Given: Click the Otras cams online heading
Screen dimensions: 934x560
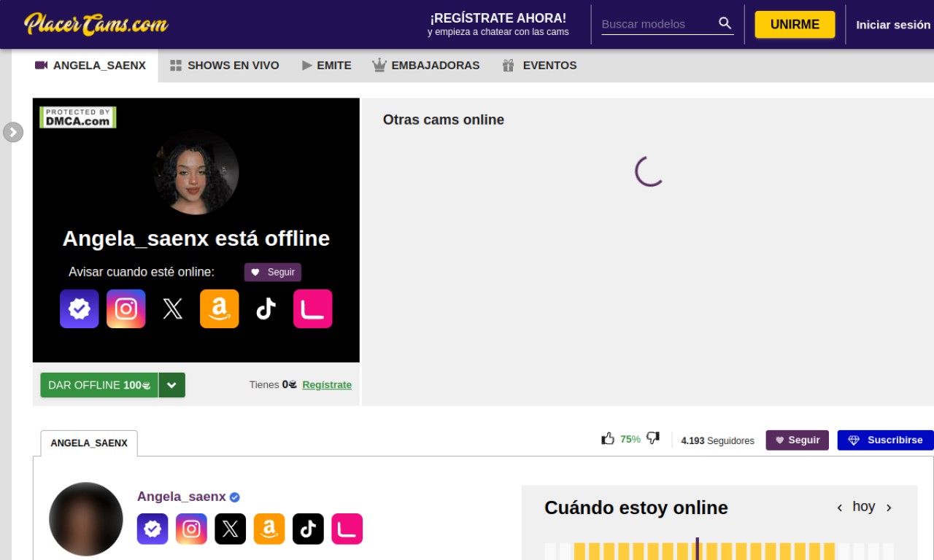Looking at the screenshot, I should [x=444, y=120].
